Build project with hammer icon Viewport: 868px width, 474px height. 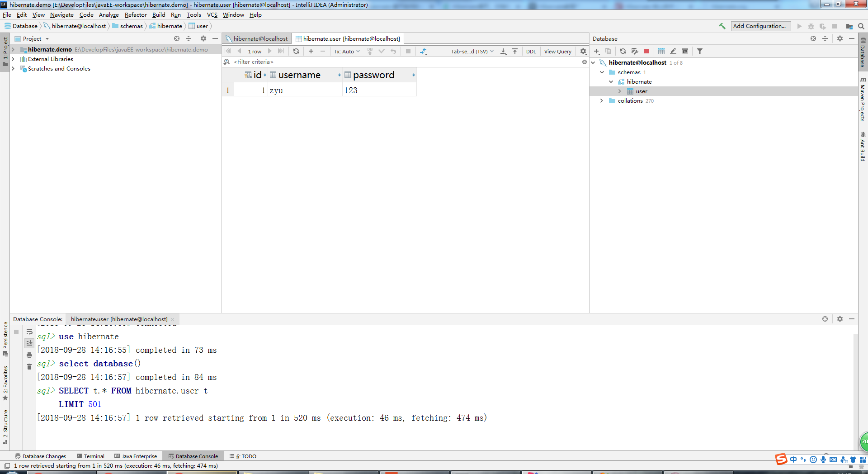(722, 26)
